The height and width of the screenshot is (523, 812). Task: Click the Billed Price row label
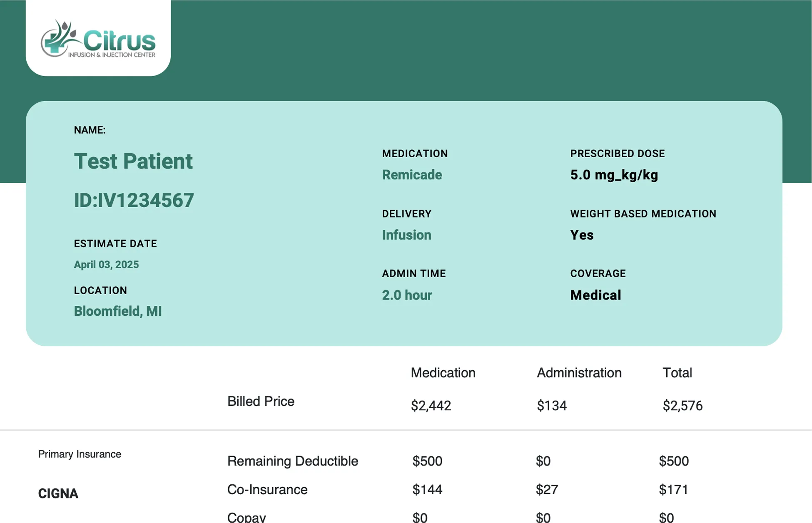pos(261,402)
